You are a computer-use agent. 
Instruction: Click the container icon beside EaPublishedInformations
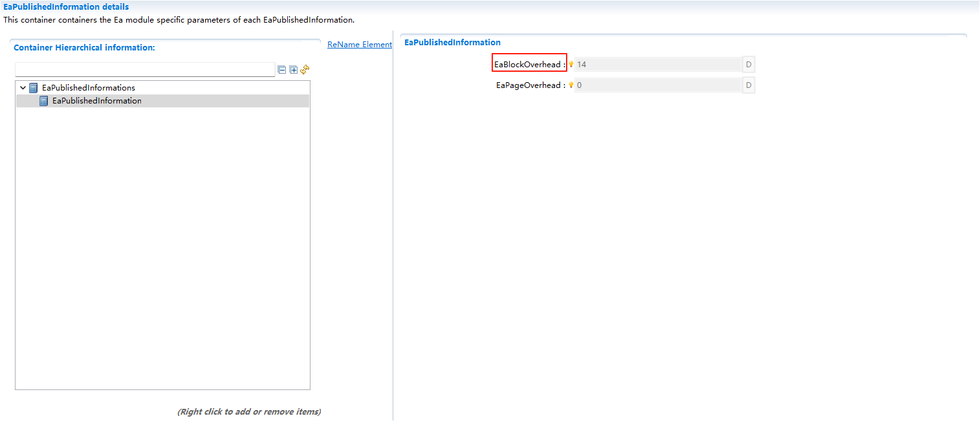(x=33, y=87)
